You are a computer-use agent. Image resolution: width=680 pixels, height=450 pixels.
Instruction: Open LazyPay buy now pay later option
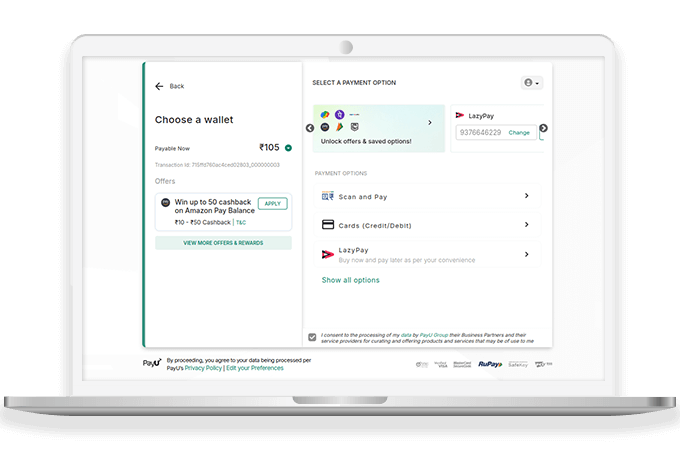(x=427, y=254)
